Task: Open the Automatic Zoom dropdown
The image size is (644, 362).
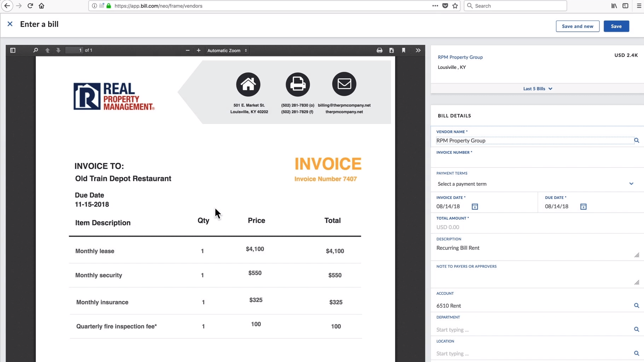Action: pyautogui.click(x=227, y=51)
